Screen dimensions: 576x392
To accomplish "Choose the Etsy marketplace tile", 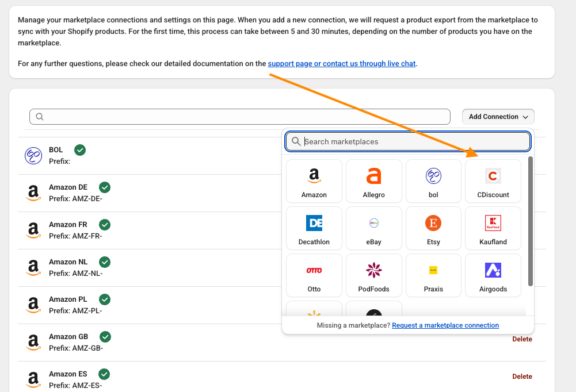I will [x=433, y=228].
